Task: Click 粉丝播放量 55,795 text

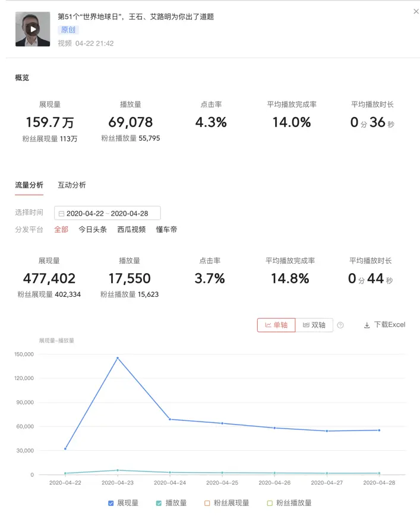Action: (131, 138)
